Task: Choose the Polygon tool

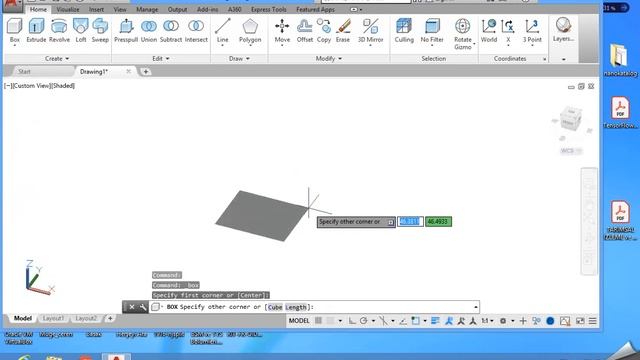Action: tap(250, 31)
